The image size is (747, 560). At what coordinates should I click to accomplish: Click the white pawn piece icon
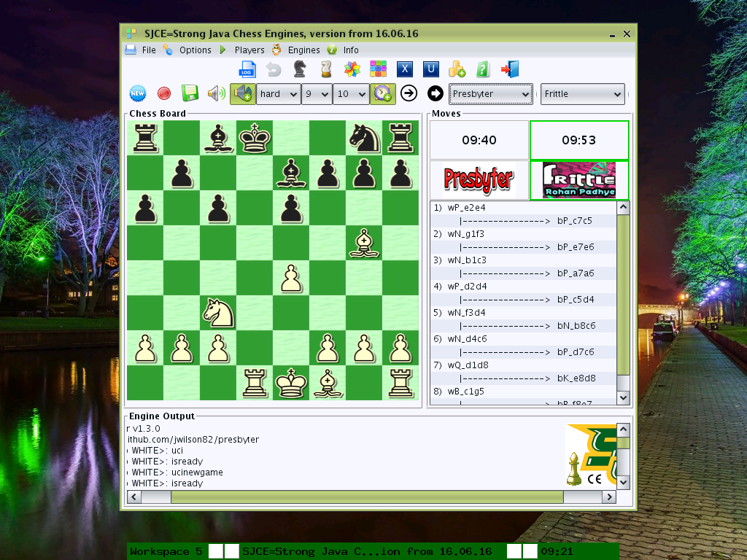tap(325, 69)
